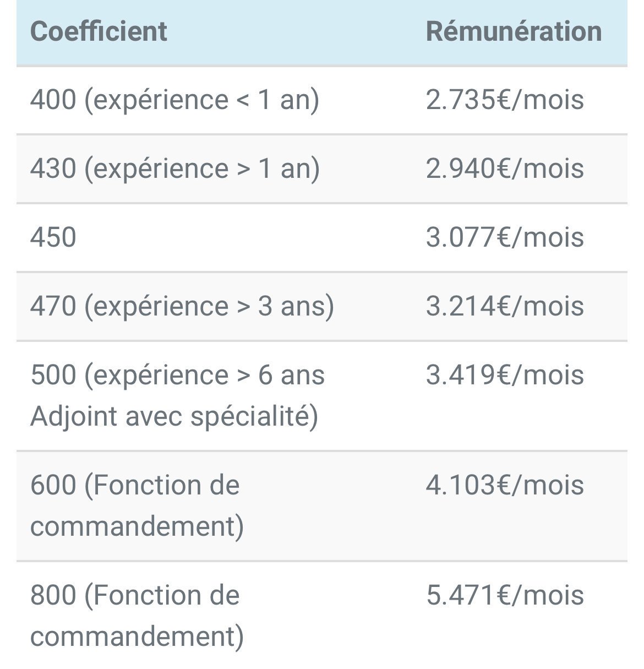644x669 pixels.
Task: Click the 500 (expérience > 6 ans text
Action: 177,375
